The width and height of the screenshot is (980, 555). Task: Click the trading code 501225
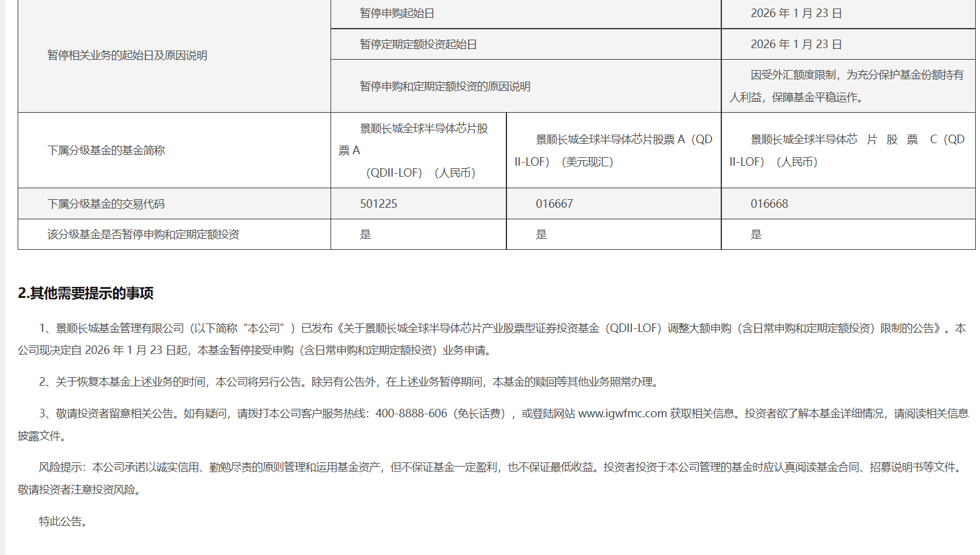[x=379, y=204]
